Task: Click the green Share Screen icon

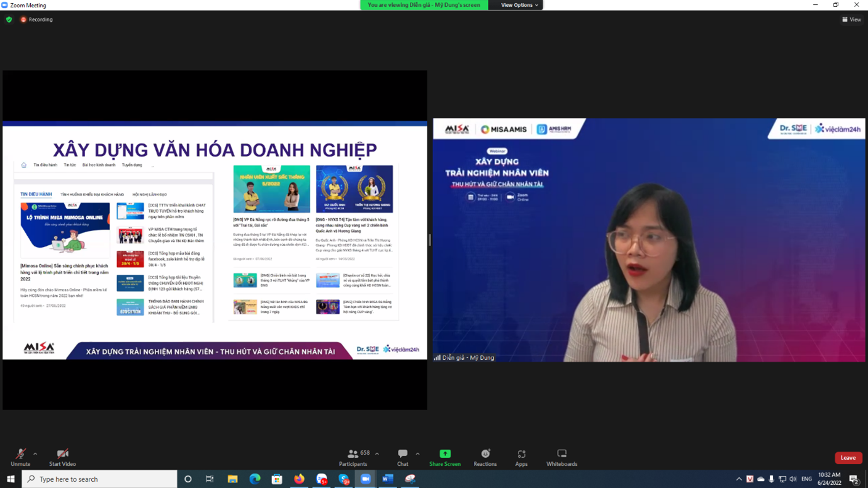Action: (x=445, y=454)
